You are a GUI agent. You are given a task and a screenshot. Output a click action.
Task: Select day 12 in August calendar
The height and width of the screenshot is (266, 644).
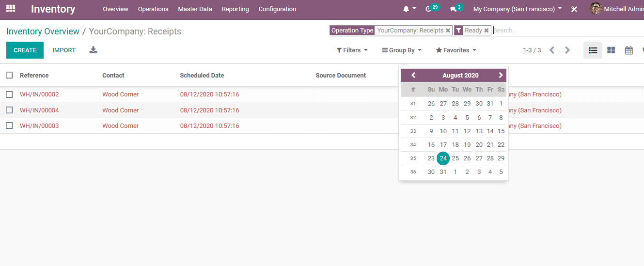click(x=467, y=131)
